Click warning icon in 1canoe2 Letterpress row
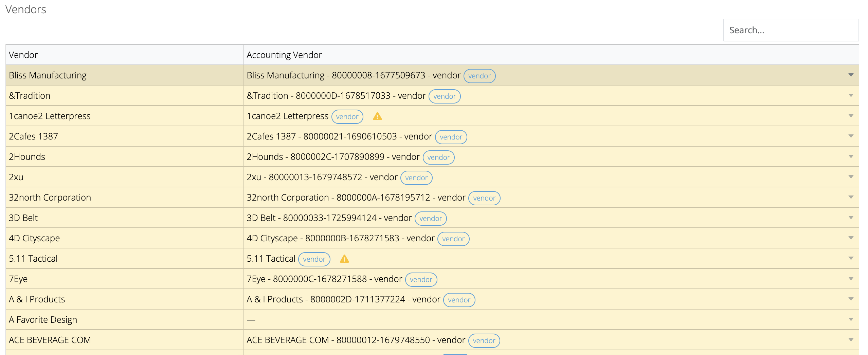This screenshot has height=355, width=868. point(377,116)
